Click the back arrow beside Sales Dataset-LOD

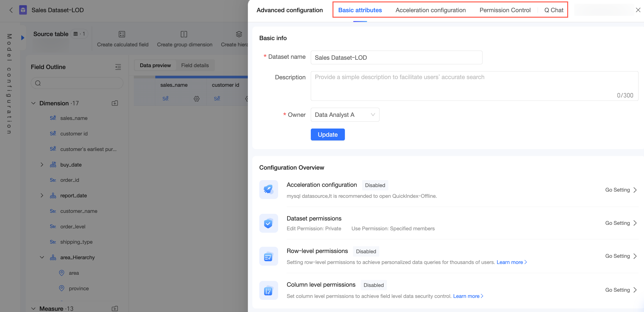(11, 10)
